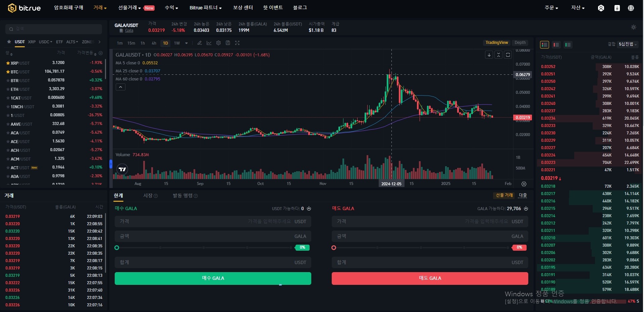Select the 1h chart interval
Image resolution: width=644 pixels, height=312 pixels.
pyautogui.click(x=143, y=43)
